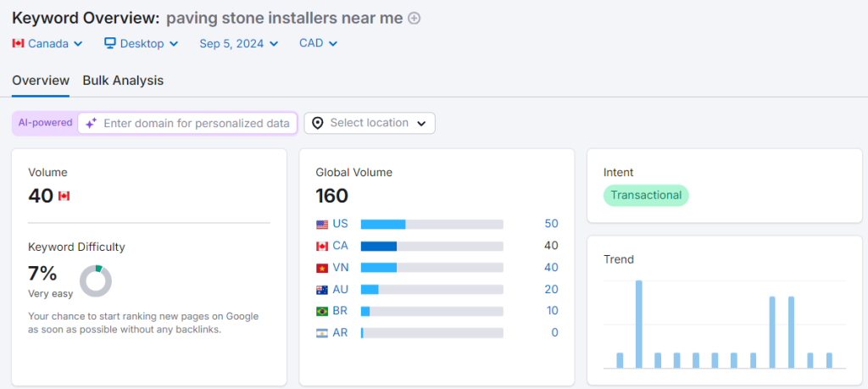
Task: Click the Canada flag icon in filters
Action: 19,43
